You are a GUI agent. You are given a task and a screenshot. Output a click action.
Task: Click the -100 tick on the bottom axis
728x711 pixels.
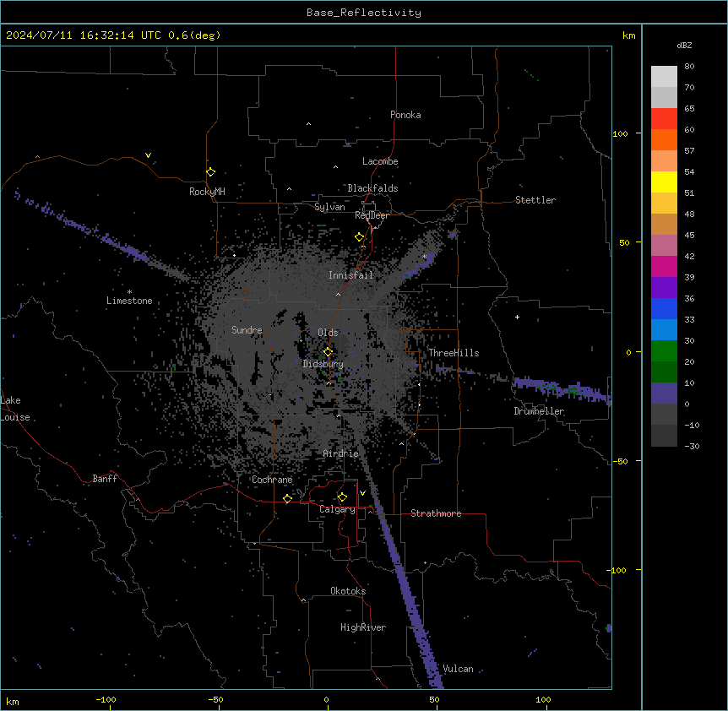[x=106, y=699]
